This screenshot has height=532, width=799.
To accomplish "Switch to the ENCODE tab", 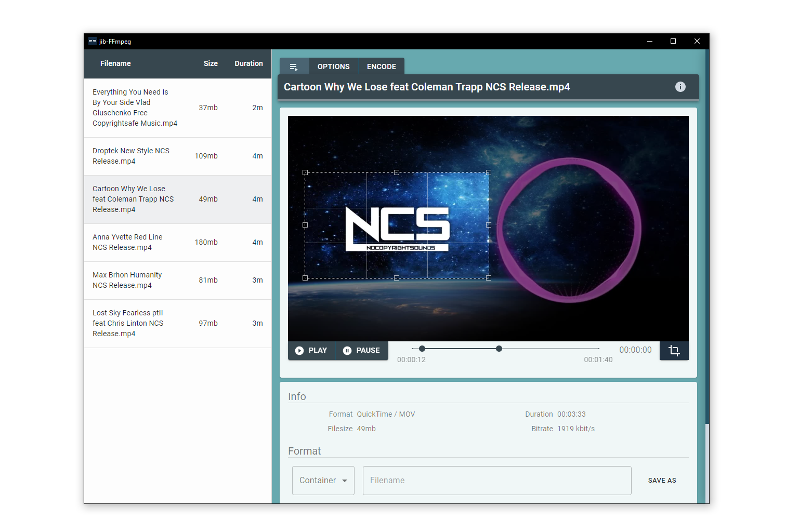I will point(381,66).
